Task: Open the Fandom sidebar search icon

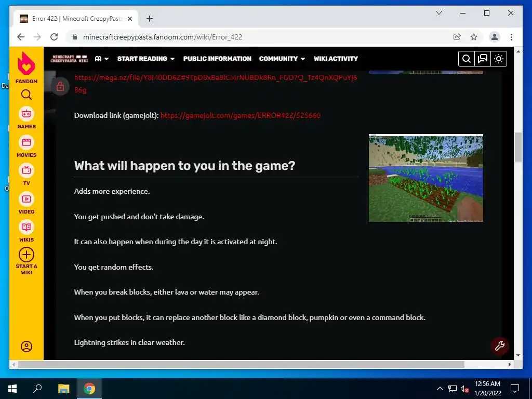Action: pos(26,95)
